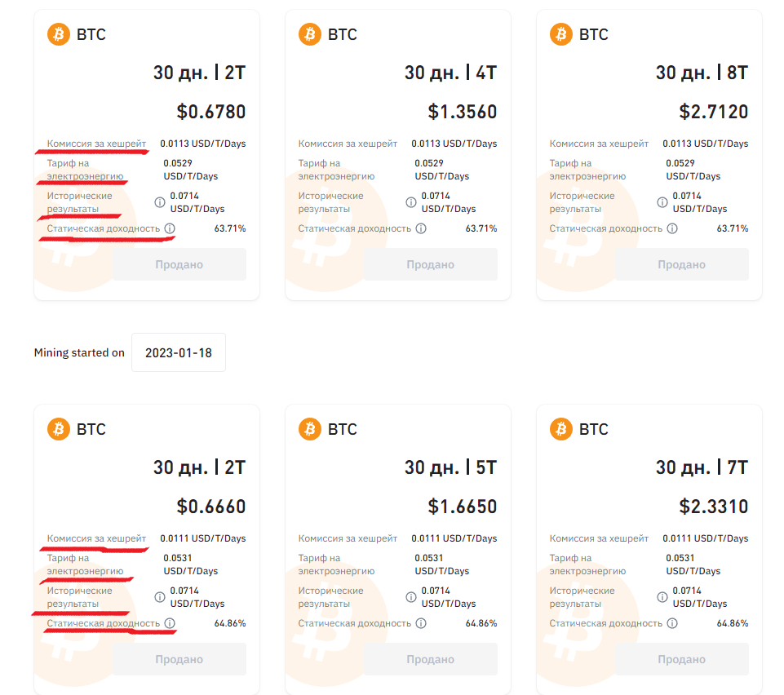Click Комиссия за хешрейт label on the $0.6780 card
The width and height of the screenshot is (784, 695).
click(97, 144)
